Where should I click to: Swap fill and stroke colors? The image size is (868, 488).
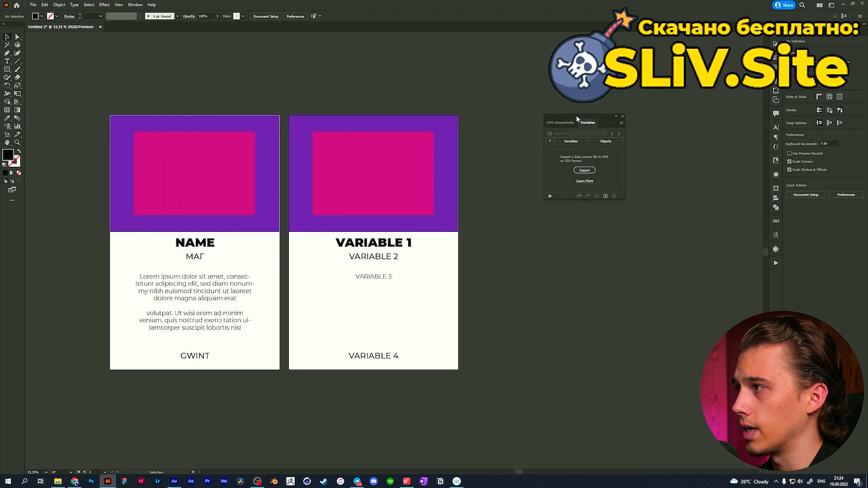click(x=19, y=151)
